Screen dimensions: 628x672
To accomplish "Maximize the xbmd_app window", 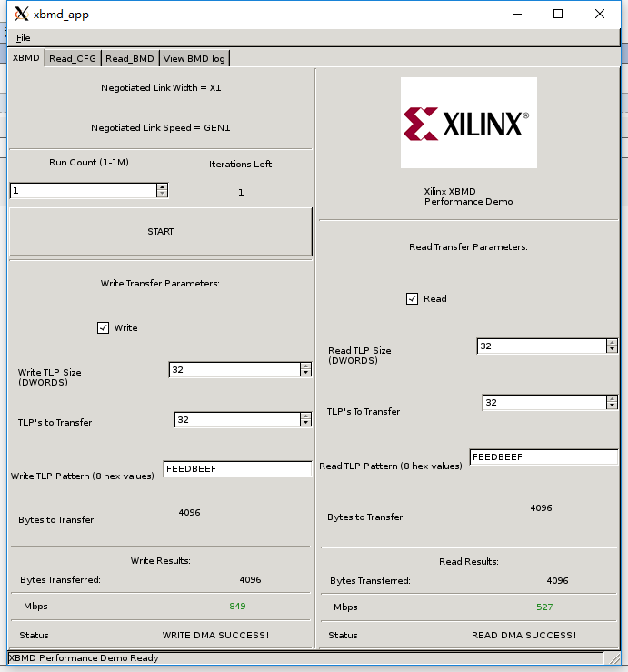I will (558, 15).
